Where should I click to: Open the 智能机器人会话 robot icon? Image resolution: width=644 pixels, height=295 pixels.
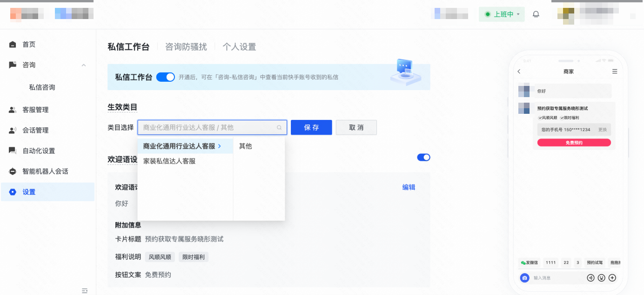pyautogui.click(x=13, y=171)
